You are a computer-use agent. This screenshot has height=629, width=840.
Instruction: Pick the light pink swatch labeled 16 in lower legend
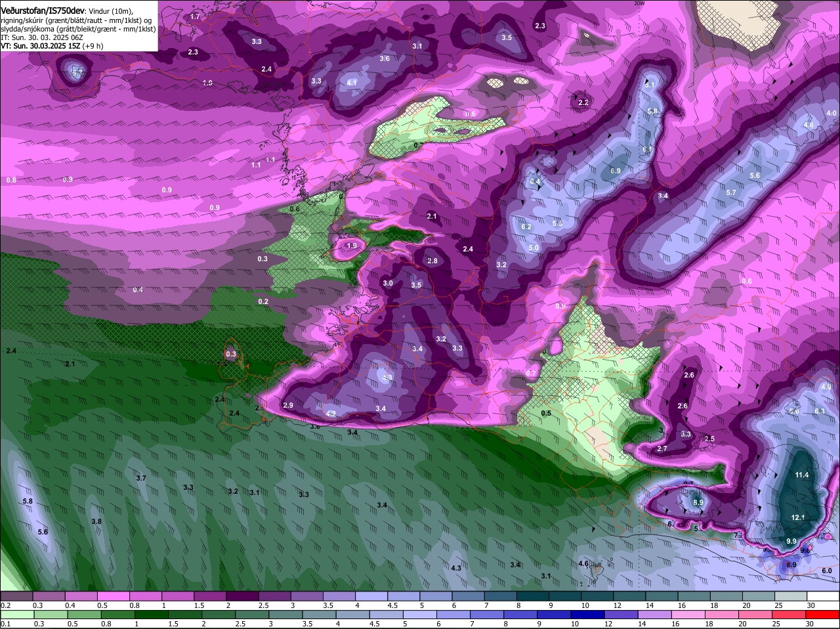tap(688, 615)
